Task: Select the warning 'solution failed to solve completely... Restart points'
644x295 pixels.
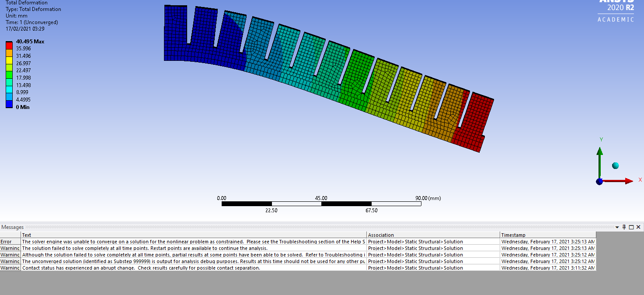Action: coord(194,248)
